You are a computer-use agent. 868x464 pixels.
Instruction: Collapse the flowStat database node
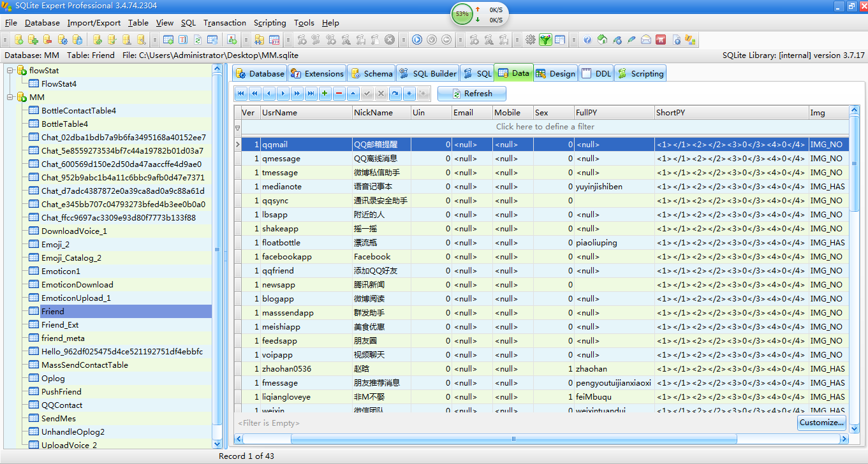tap(10, 70)
